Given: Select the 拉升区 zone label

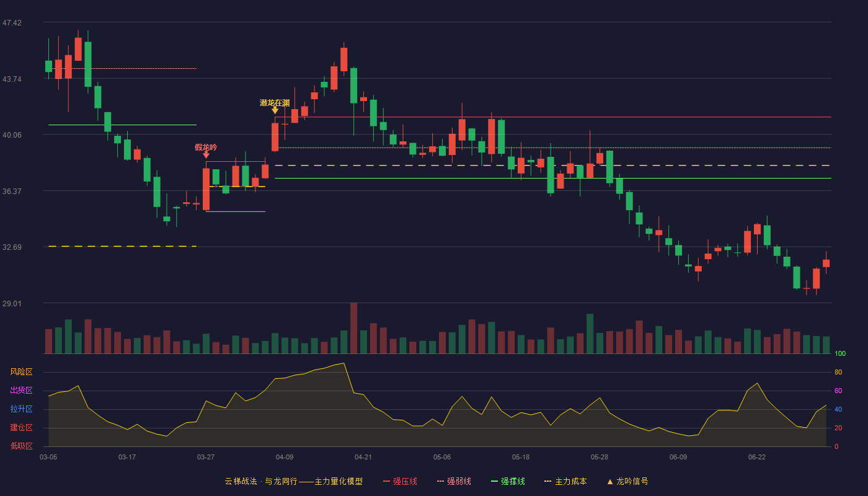Looking at the screenshot, I should click(x=21, y=409).
